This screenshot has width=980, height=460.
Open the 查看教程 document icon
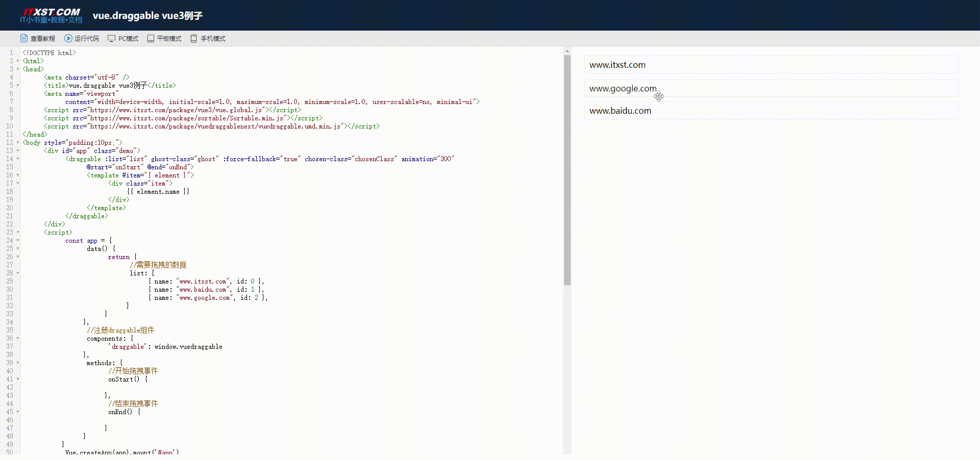23,38
